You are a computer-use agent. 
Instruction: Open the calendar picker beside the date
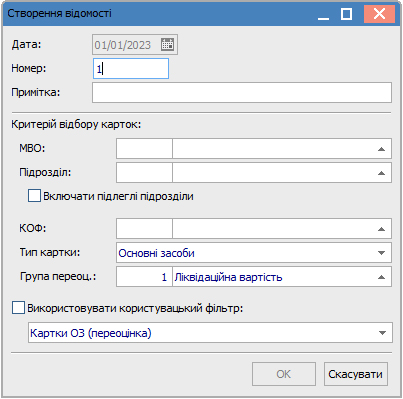coord(167,44)
